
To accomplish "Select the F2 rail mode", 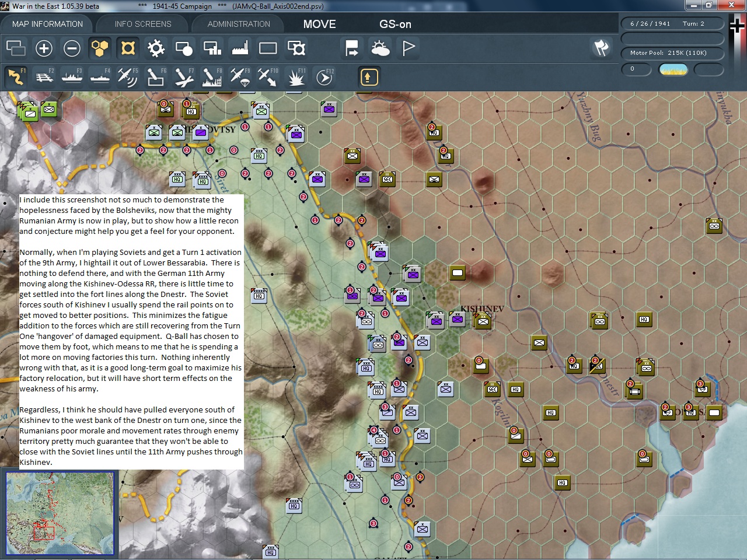I will (44, 76).
